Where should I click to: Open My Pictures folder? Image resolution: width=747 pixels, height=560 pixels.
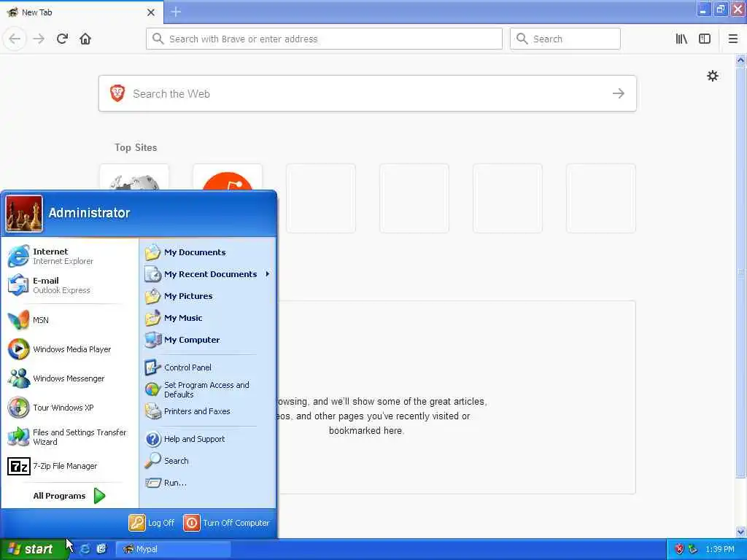coord(208,296)
